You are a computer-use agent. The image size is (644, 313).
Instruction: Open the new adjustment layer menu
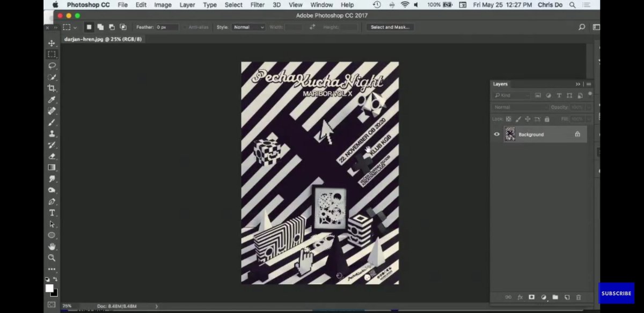tap(544, 297)
